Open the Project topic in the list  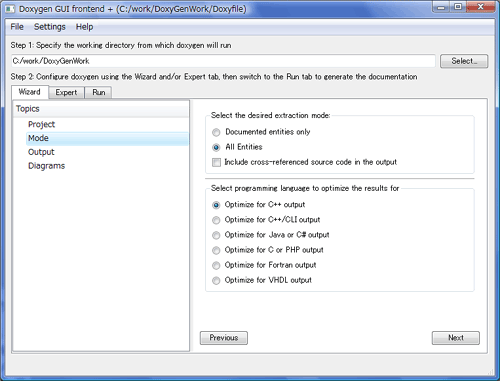point(41,124)
